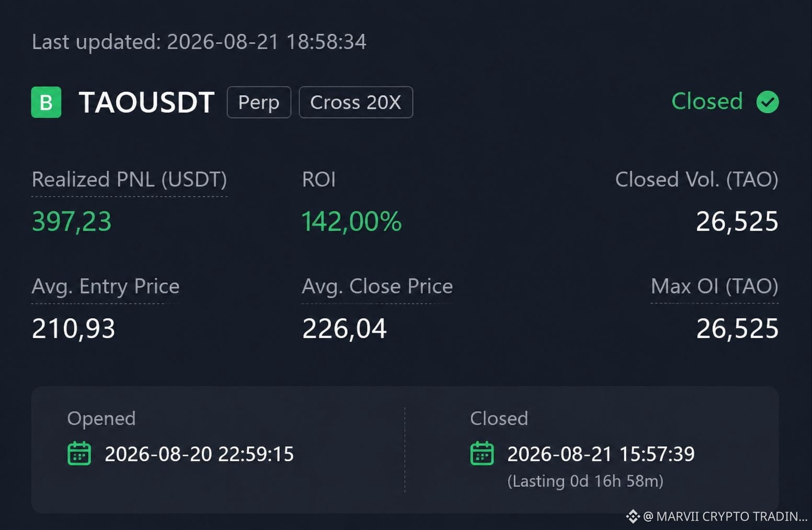
Task: Click the MARVII CRYPTO TRADIN watermark
Action: [725, 516]
